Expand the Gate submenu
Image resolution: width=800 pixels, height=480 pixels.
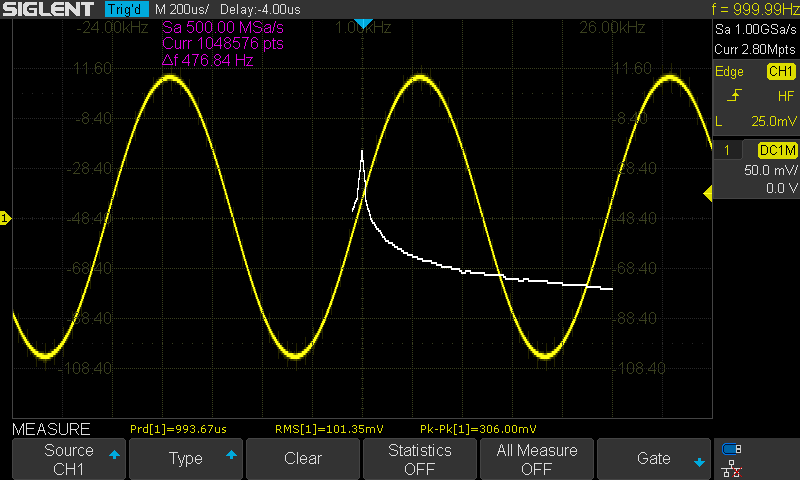pos(654,459)
